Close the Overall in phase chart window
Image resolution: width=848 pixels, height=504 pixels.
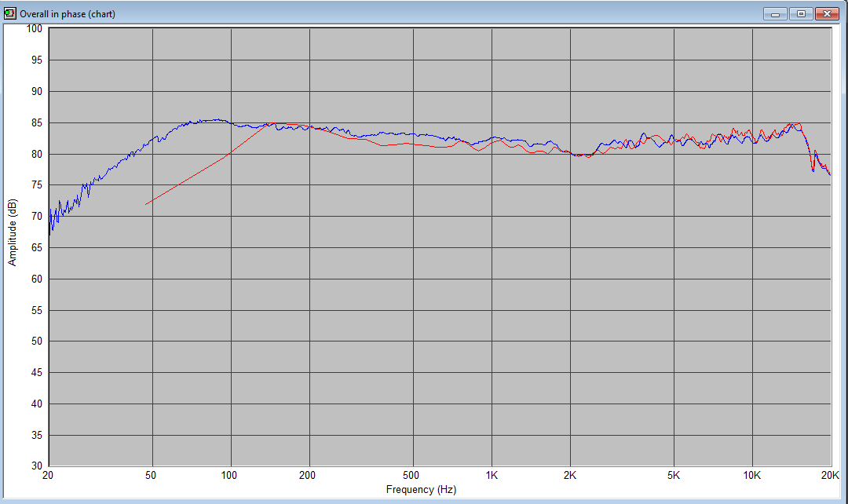[827, 13]
